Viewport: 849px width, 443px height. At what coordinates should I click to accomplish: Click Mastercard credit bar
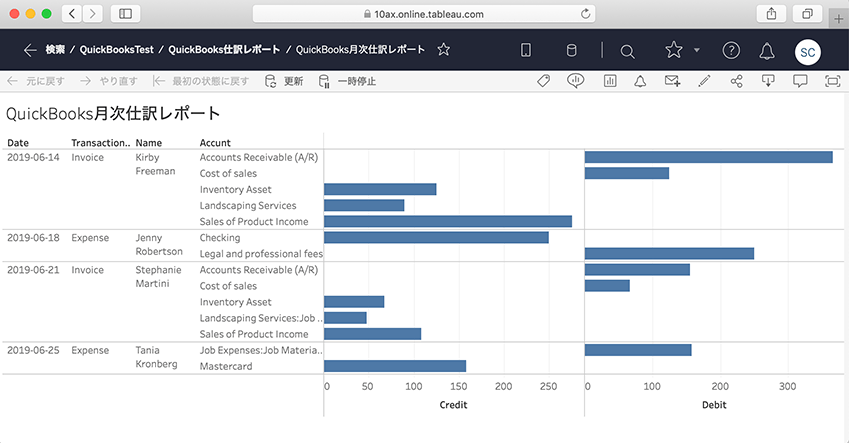coord(395,366)
